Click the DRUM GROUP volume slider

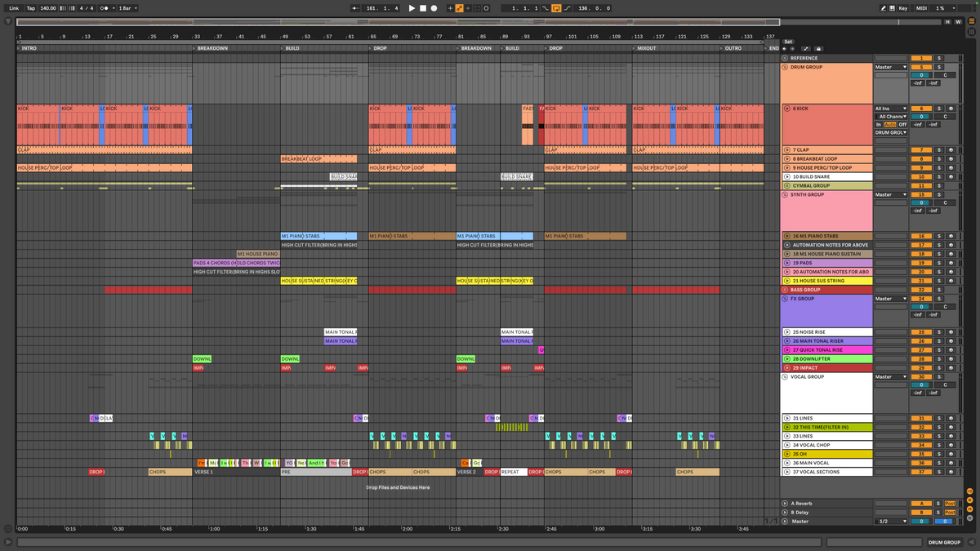[920, 75]
